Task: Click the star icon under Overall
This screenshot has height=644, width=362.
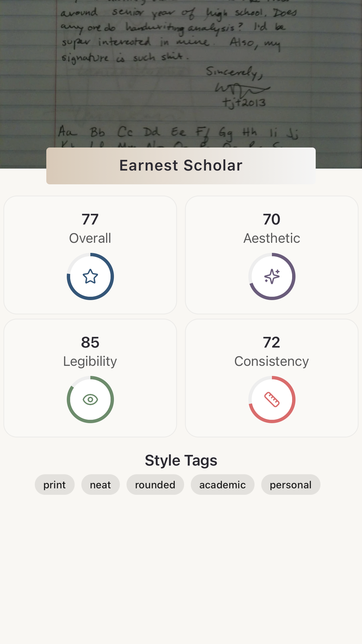Action: [90, 276]
